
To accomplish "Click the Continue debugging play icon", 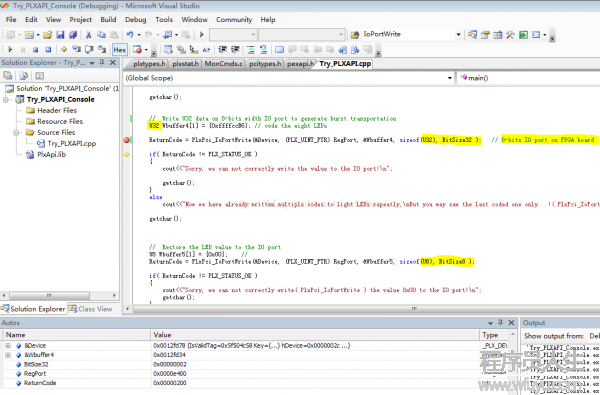I will [10, 49].
